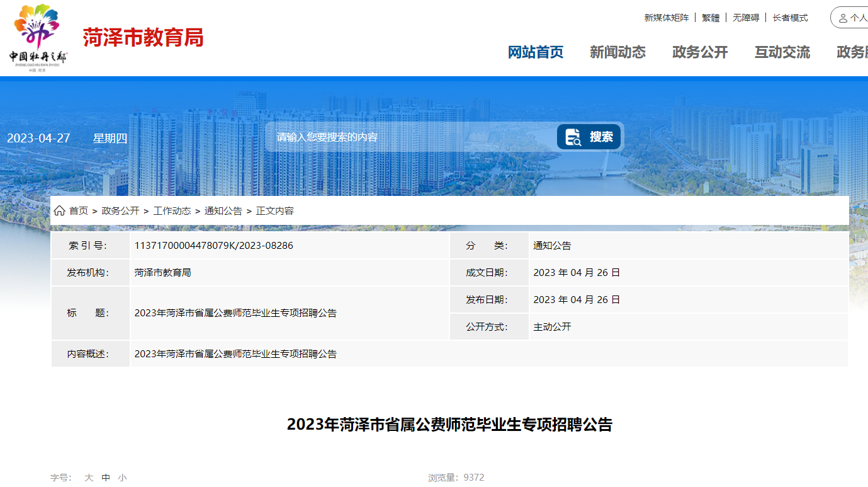The height and width of the screenshot is (487, 868).
Task: Click the search input field
Action: pos(409,137)
